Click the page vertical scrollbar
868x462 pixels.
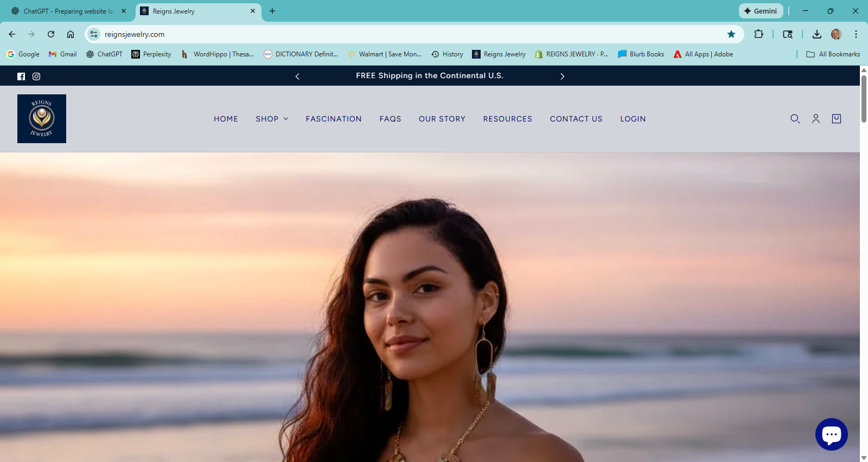pos(864,99)
